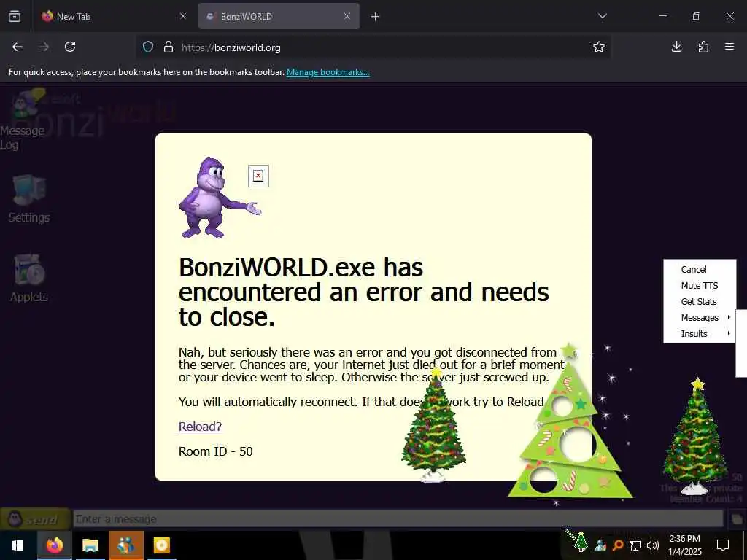Choose Get Stats in the context menu

(x=700, y=302)
